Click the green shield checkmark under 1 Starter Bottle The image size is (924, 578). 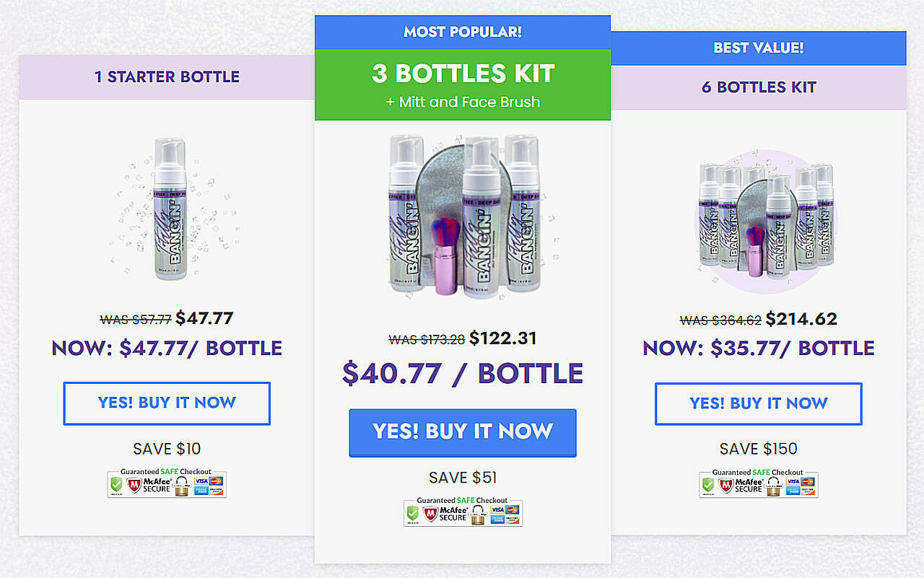116,485
